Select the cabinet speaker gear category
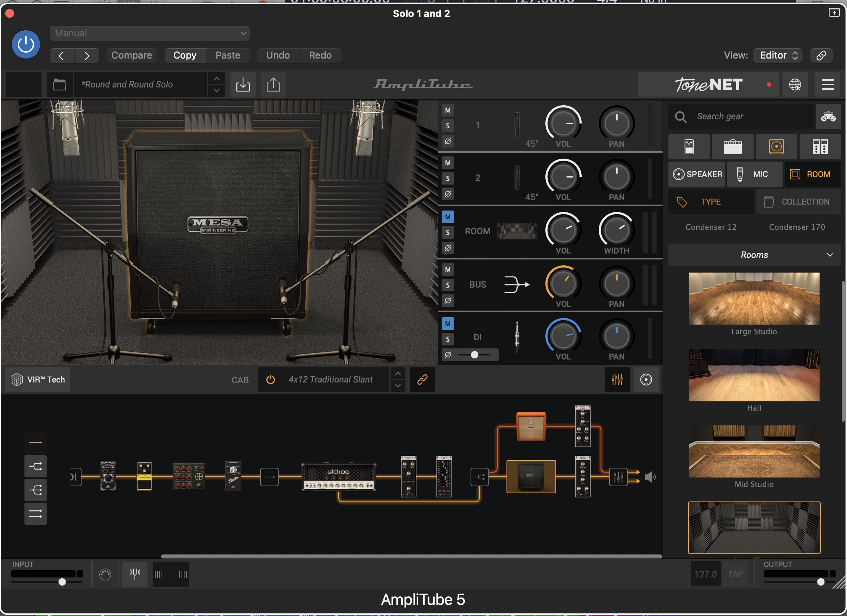The height and width of the screenshot is (616, 847). (777, 147)
